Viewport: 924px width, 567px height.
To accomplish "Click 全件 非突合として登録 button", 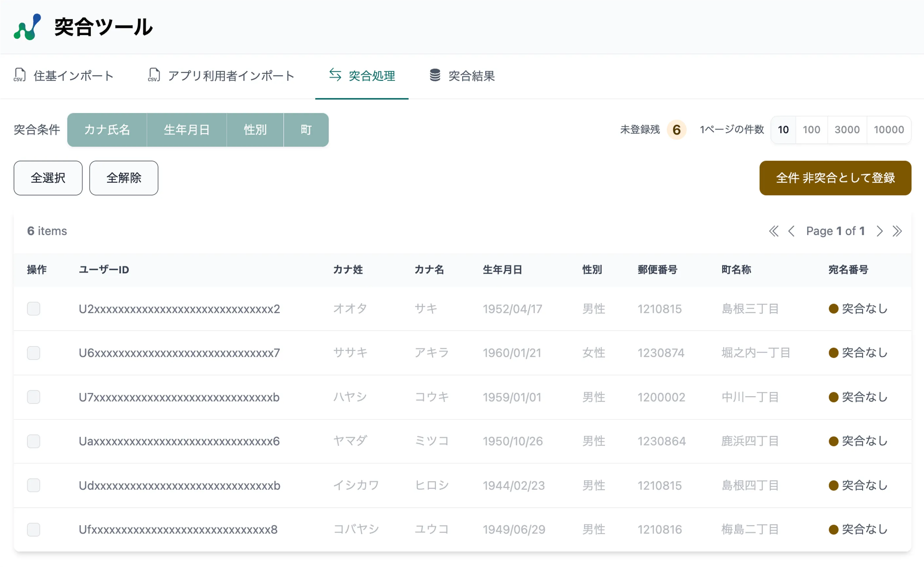I will tap(835, 178).
